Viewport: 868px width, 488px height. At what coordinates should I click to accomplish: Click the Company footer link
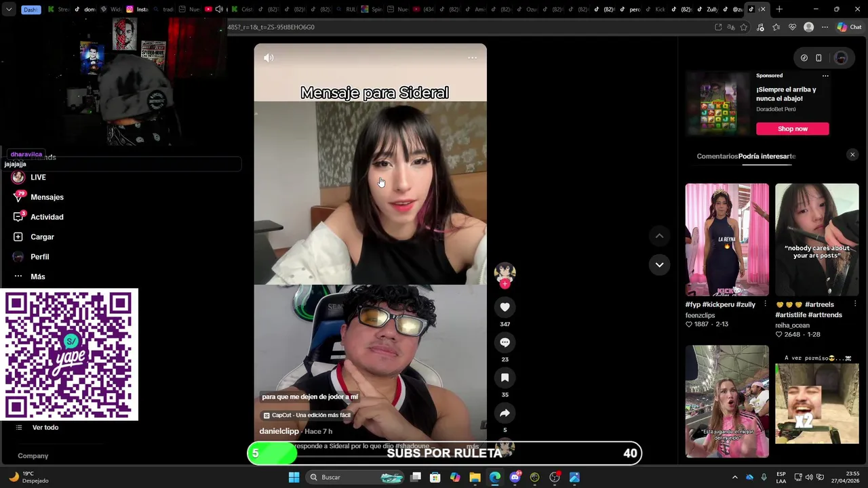coord(33,456)
